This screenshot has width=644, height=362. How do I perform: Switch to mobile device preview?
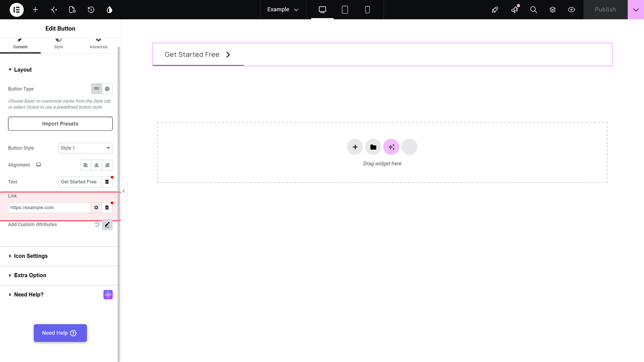click(368, 10)
